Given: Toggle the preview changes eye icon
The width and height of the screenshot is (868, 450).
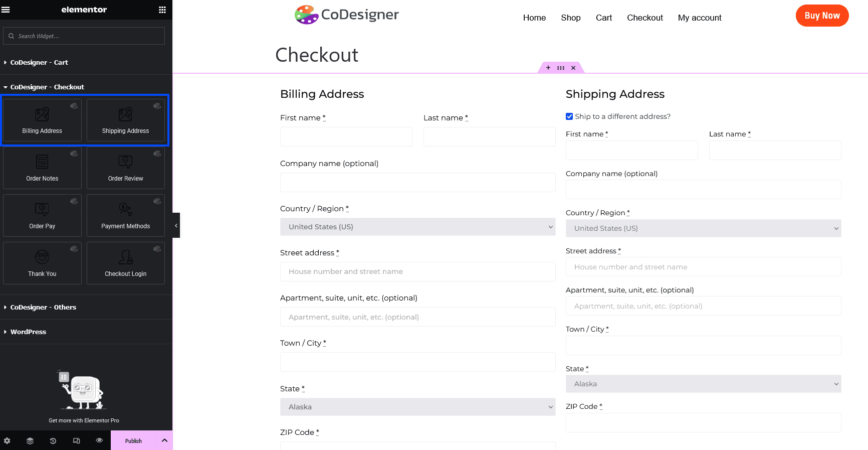Looking at the screenshot, I should click(99, 440).
